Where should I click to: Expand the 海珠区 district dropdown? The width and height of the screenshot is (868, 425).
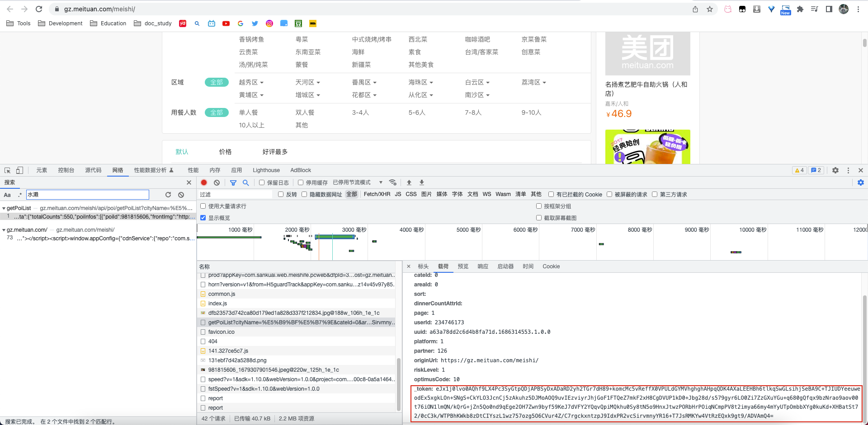tap(421, 82)
